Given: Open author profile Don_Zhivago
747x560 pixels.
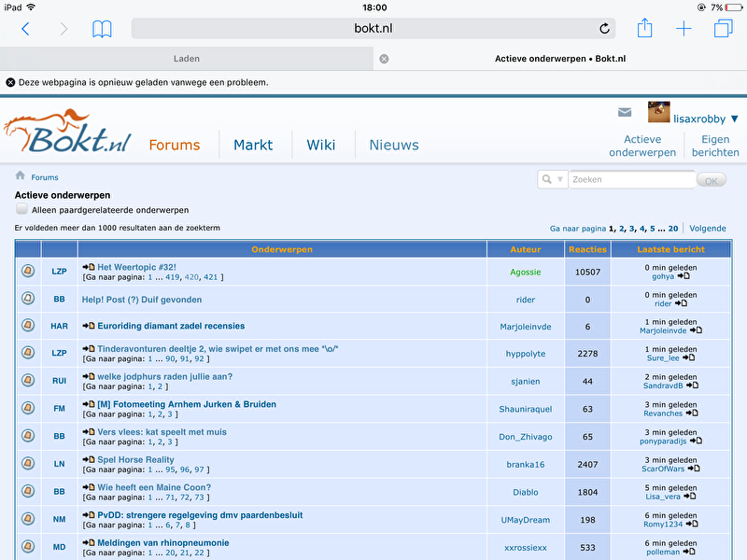Looking at the screenshot, I should coord(526,437).
